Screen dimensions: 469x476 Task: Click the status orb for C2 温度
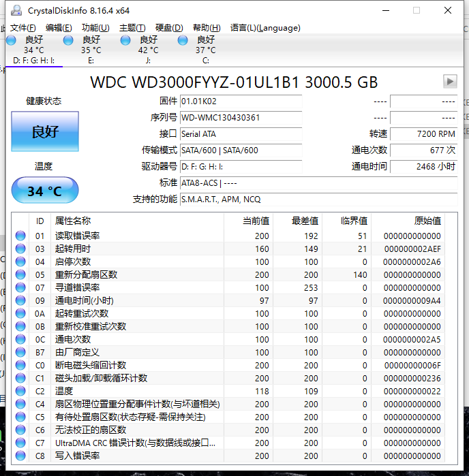[x=20, y=391]
